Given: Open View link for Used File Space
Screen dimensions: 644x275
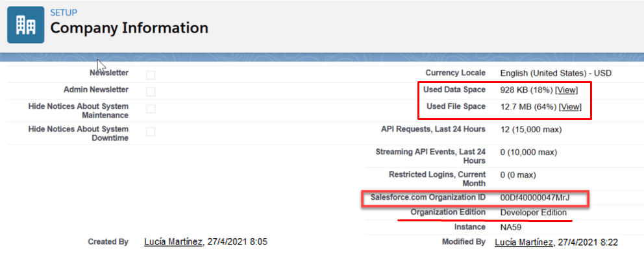Looking at the screenshot, I should (569, 107).
